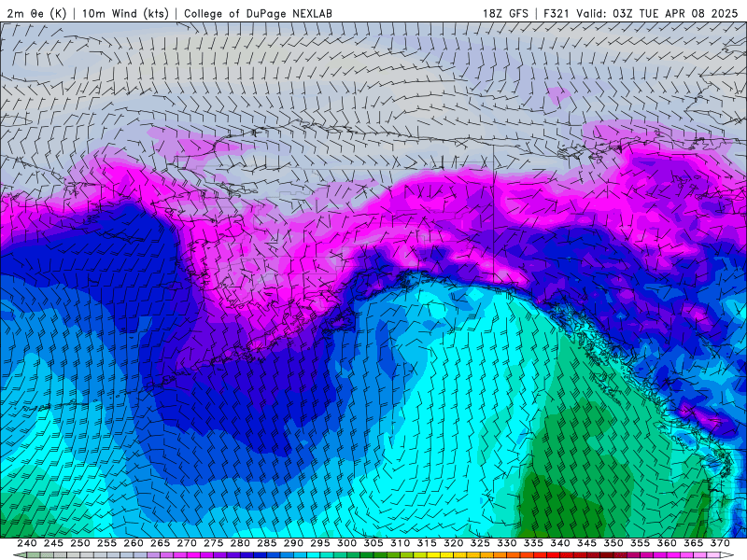Click the 270 value on color scale
The height and width of the screenshot is (560, 747).
[x=187, y=543]
